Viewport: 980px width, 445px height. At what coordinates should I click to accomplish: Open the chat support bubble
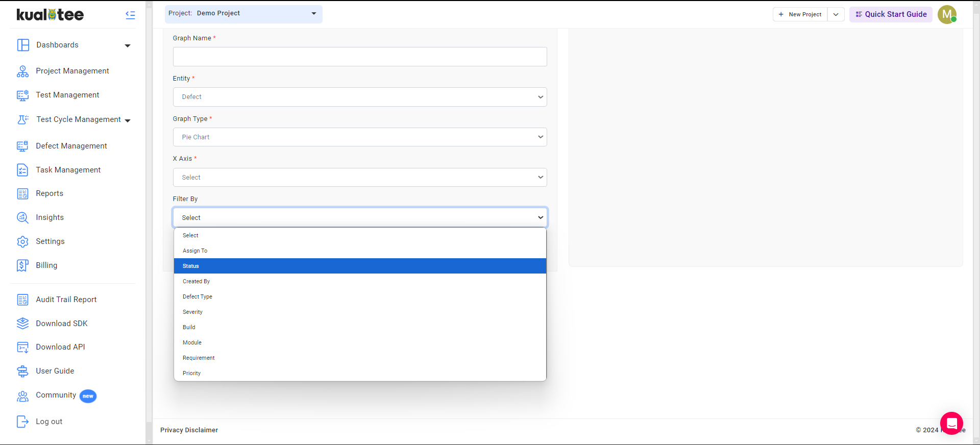click(x=951, y=424)
